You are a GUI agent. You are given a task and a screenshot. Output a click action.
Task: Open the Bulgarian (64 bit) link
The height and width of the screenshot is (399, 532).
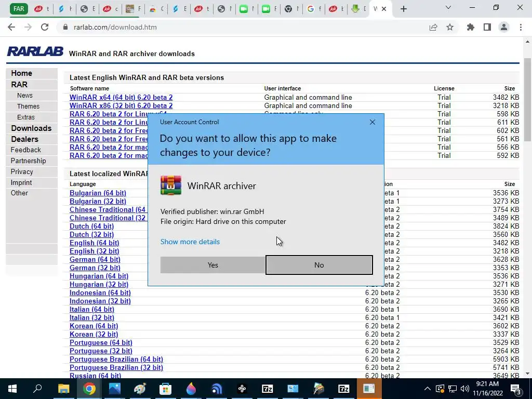coord(98,193)
